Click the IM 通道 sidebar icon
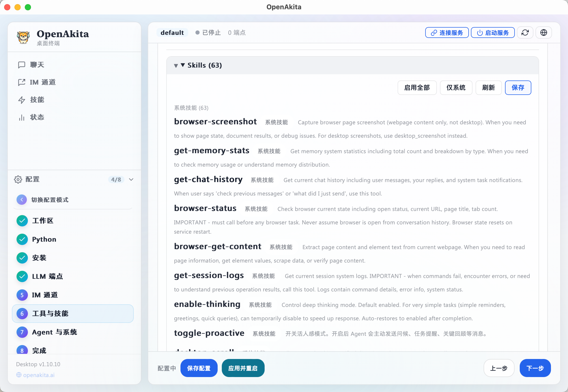This screenshot has width=568, height=392. point(22,82)
